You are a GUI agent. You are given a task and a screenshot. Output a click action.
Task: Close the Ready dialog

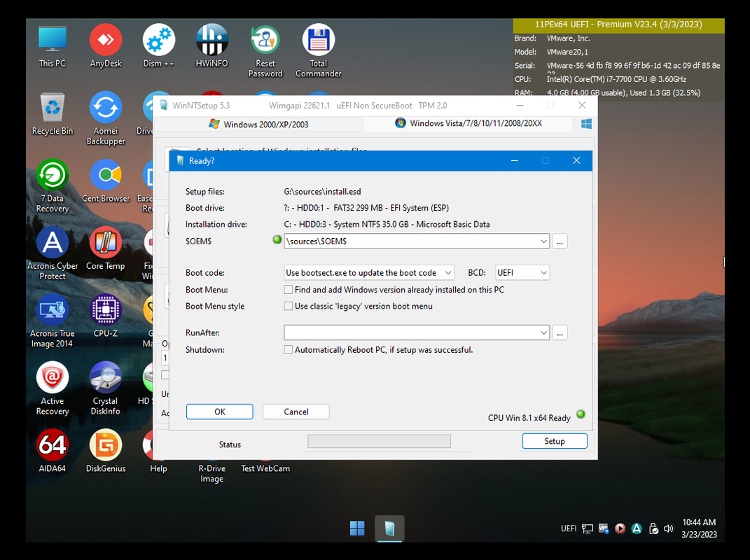[576, 161]
